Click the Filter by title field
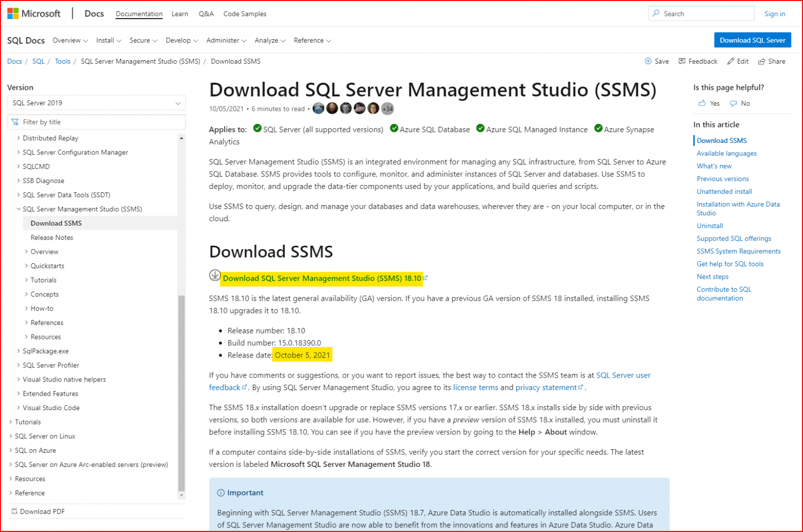This screenshot has width=803, height=532. (96, 122)
